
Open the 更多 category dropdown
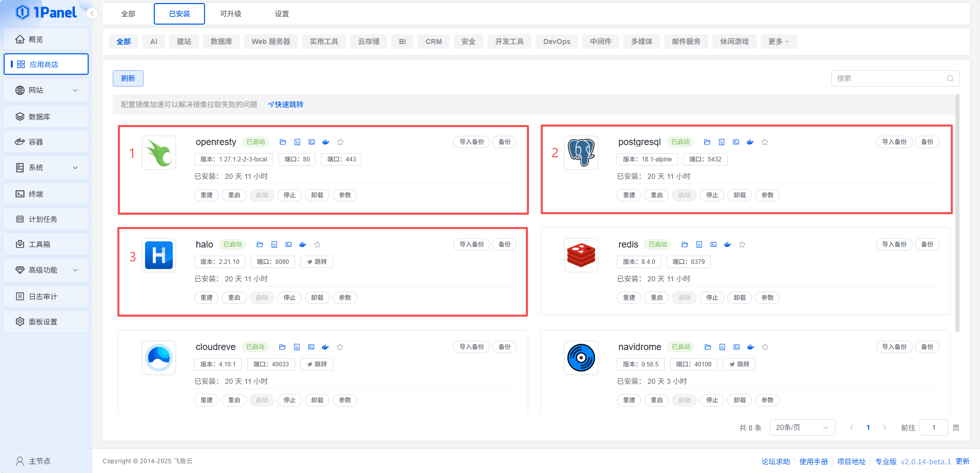[779, 42]
